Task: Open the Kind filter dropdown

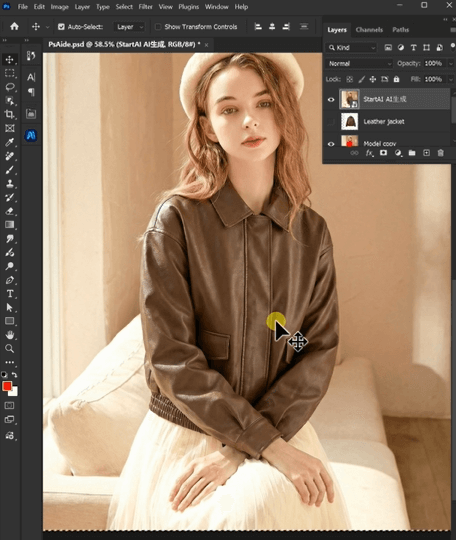Action: click(x=351, y=48)
